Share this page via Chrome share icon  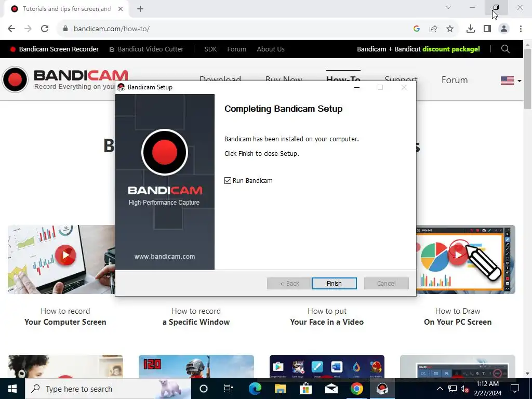pyautogui.click(x=433, y=29)
